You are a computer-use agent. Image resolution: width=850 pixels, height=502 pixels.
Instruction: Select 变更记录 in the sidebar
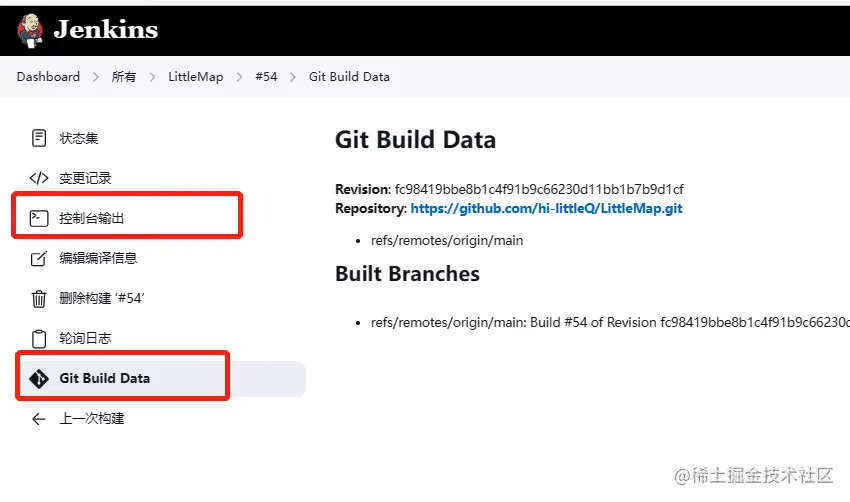(x=85, y=178)
